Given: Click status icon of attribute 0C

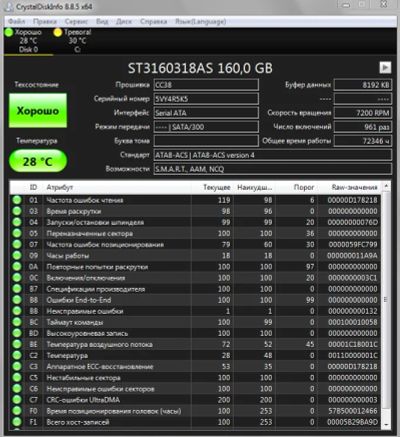Looking at the screenshot, I should [17, 278].
